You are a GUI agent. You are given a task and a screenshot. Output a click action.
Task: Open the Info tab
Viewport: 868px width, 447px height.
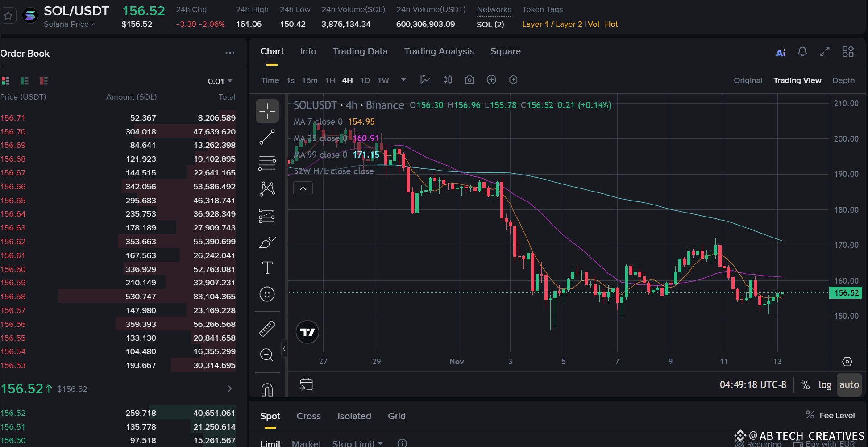click(x=308, y=51)
